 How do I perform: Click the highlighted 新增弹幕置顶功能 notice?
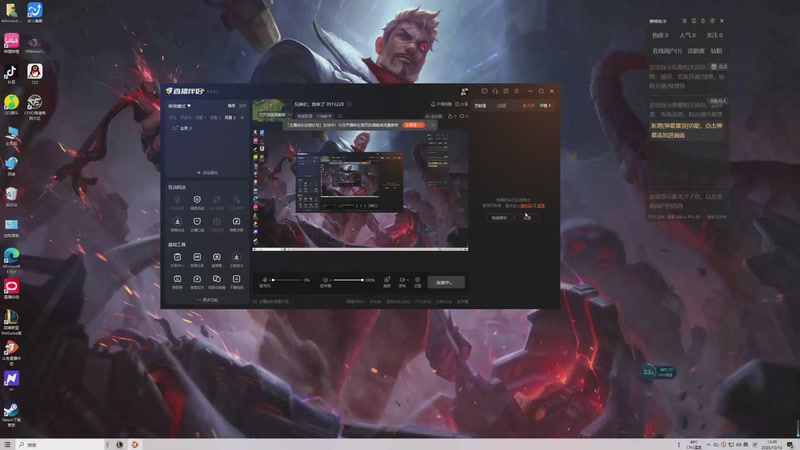tap(686, 130)
